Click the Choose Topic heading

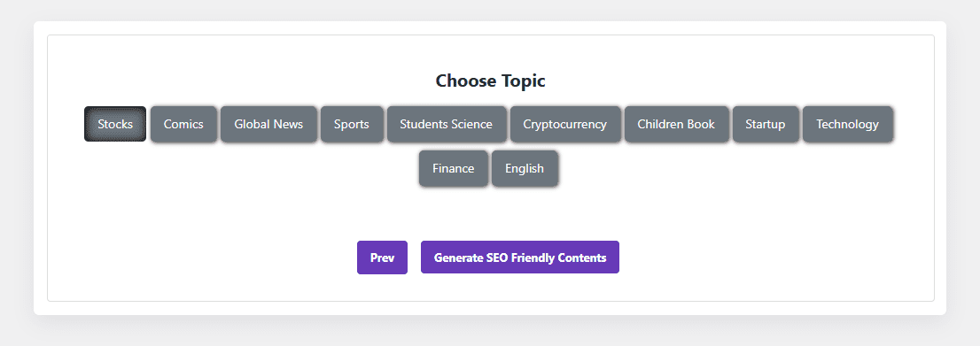[x=491, y=81]
